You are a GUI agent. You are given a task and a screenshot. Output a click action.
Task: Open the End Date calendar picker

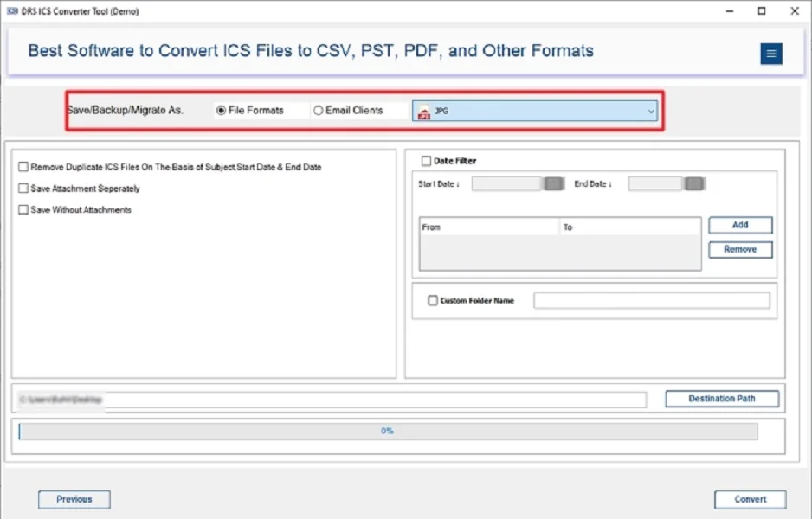click(x=694, y=183)
